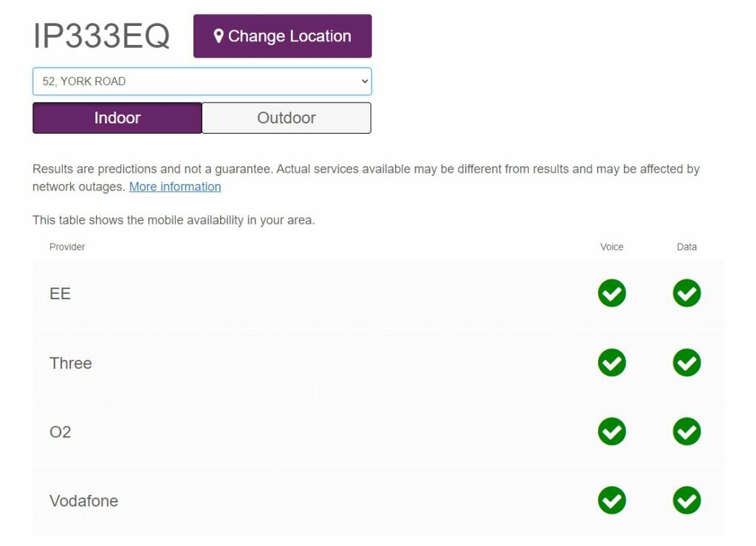Switch to Indoor coverage view
Screen dimensions: 756x546
pyautogui.click(x=117, y=118)
